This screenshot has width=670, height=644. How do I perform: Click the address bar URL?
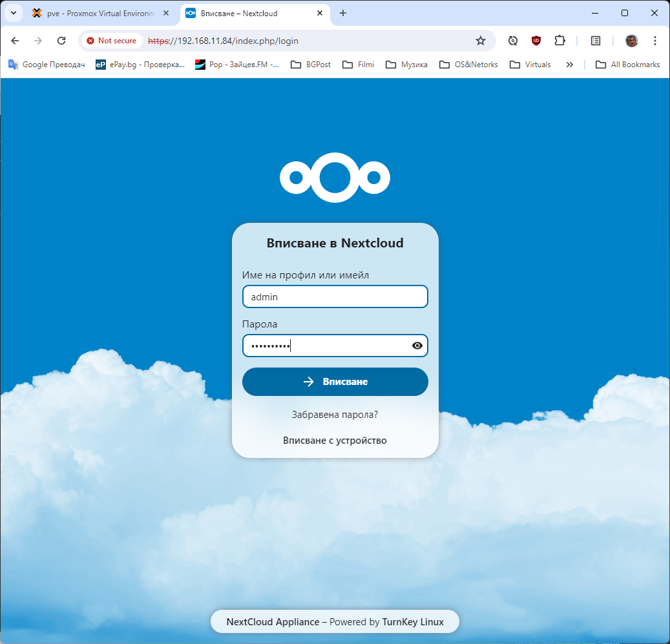tap(223, 41)
